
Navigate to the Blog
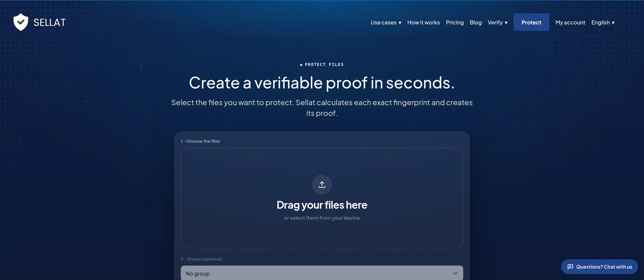[x=476, y=22]
